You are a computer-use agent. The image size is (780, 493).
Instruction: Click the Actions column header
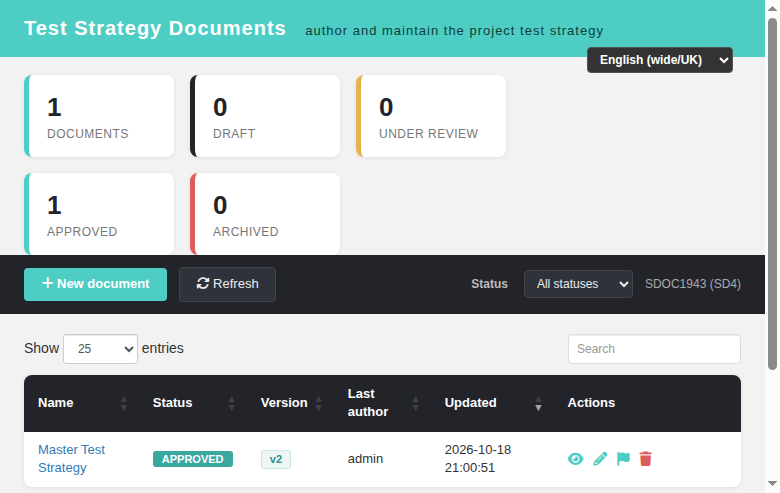(591, 403)
